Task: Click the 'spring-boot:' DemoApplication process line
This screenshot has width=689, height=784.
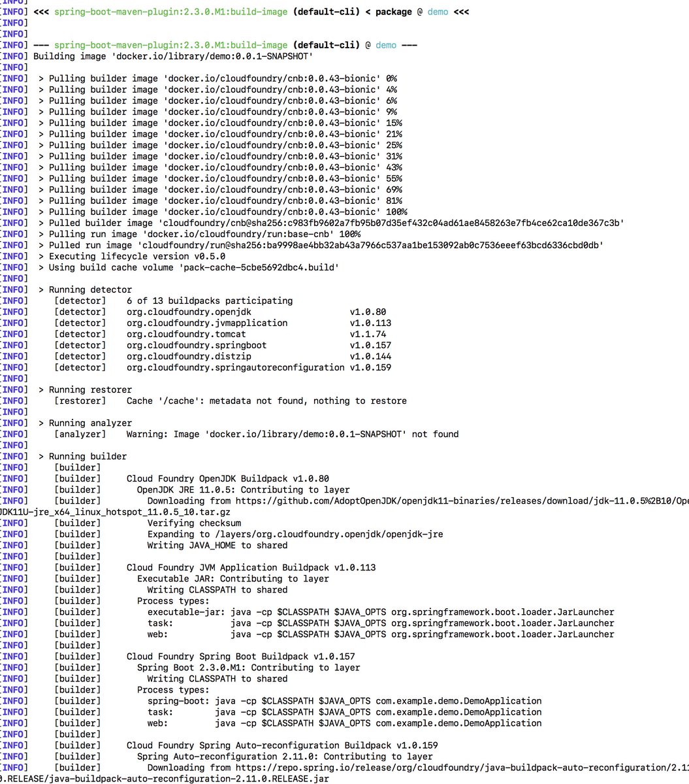Action: click(345, 700)
